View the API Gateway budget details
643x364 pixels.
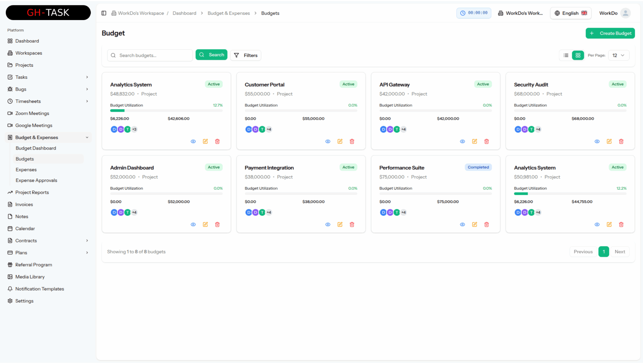tap(462, 141)
